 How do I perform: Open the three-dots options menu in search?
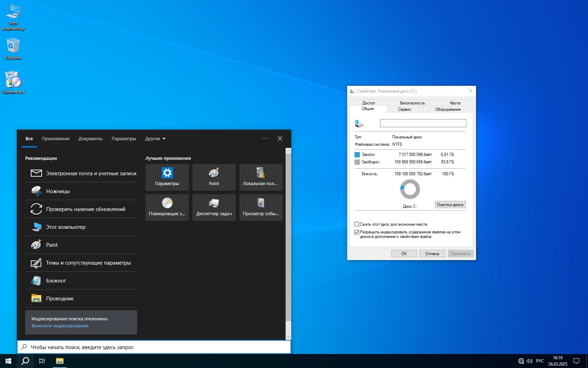(265, 138)
